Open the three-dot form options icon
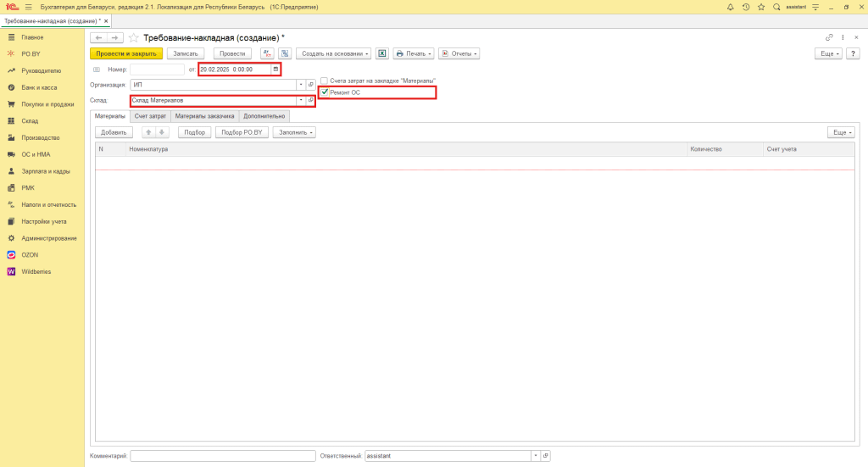This screenshot has height=467, width=868. [x=843, y=37]
